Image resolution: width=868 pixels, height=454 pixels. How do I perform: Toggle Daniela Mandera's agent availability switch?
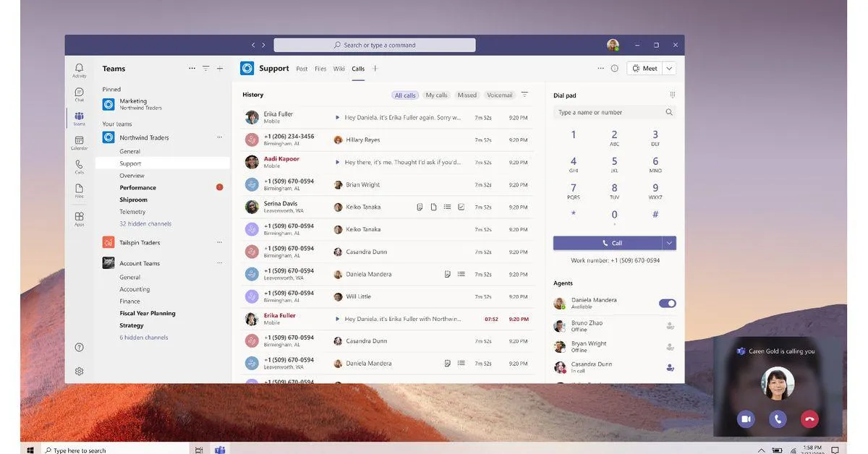tap(667, 304)
